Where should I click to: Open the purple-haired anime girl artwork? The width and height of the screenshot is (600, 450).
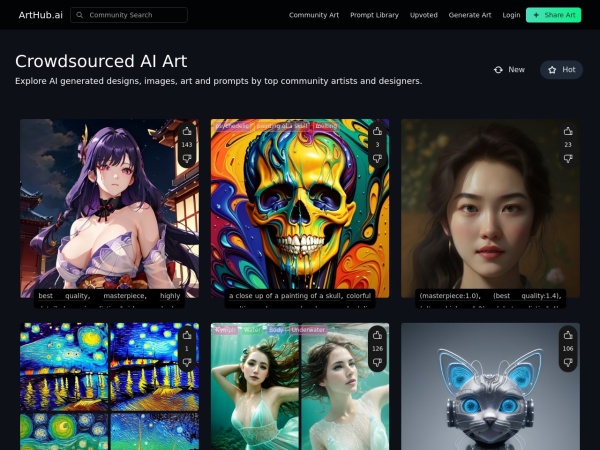pos(109,209)
